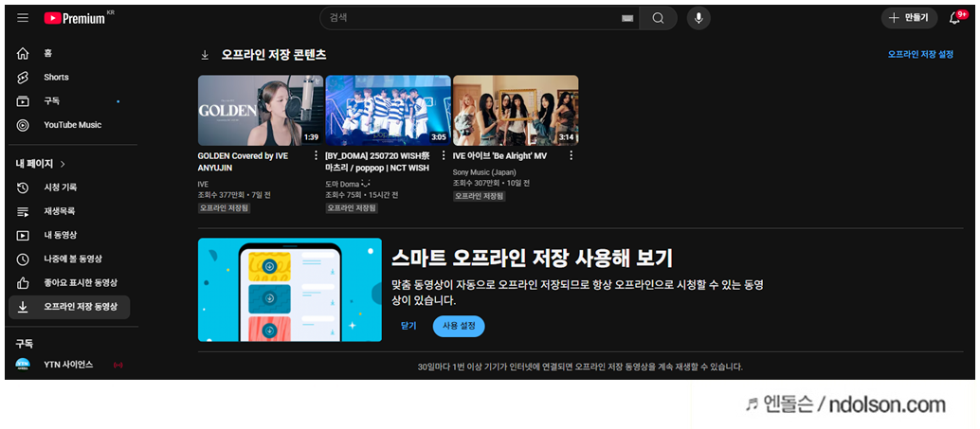Open the on-screen keyboard icon in search
This screenshot has width=980, height=429.
[x=627, y=19]
